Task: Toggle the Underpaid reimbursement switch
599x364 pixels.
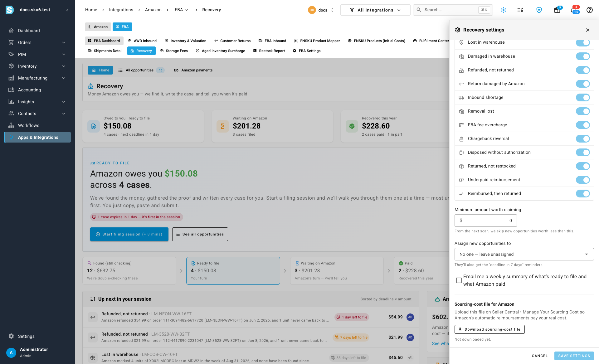Action: coord(583,180)
